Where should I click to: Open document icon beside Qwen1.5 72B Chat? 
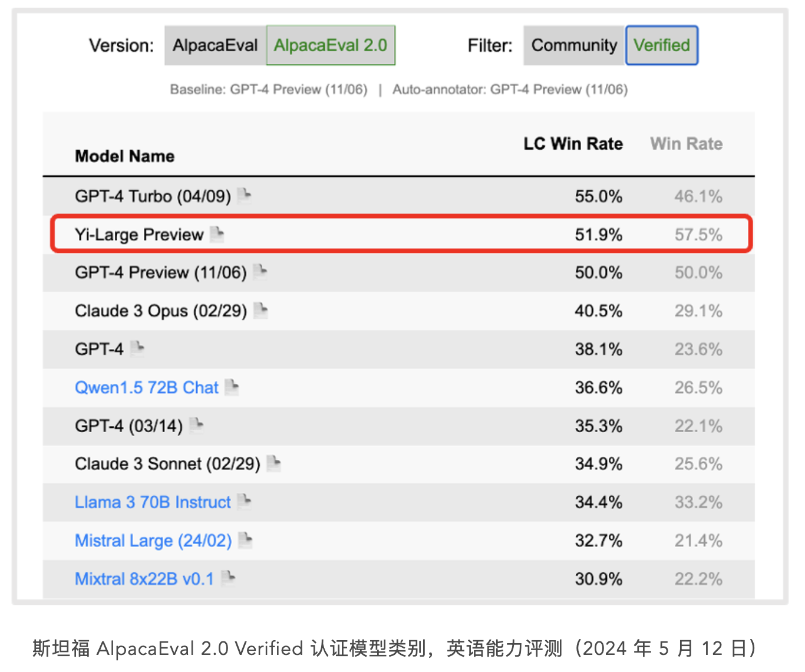(232, 387)
